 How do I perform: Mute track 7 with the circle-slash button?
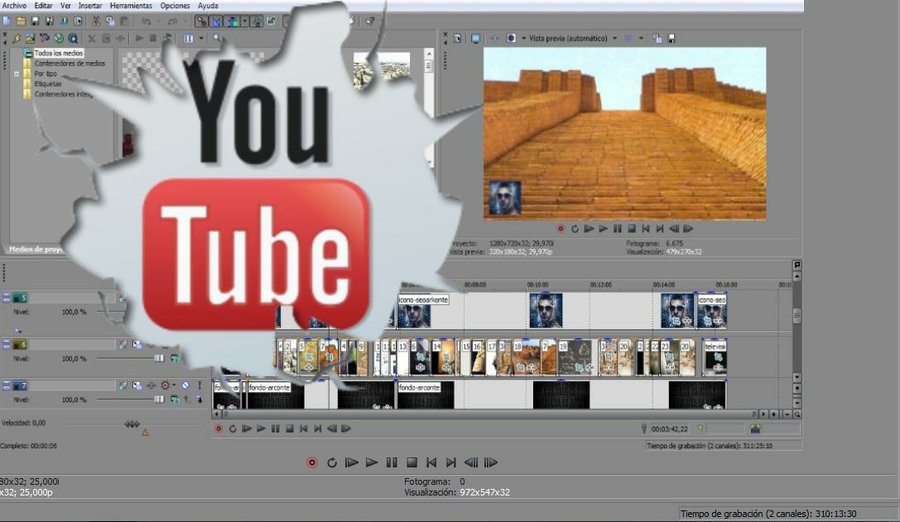(185, 385)
